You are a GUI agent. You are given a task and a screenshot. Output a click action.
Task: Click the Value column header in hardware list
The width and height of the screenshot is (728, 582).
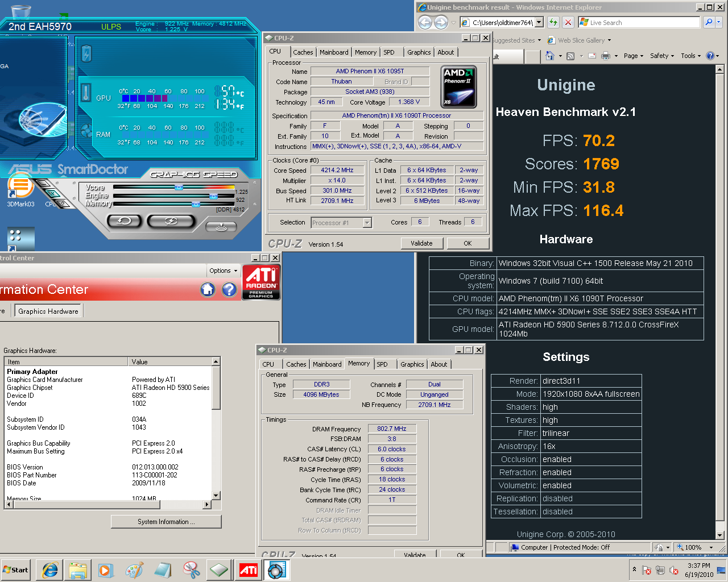(170, 361)
